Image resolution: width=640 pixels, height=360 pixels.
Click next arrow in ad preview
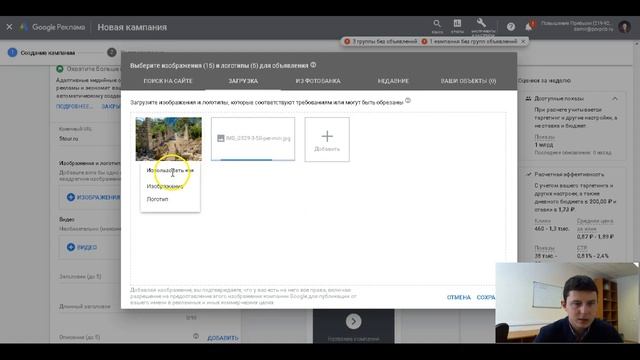pyautogui.click(x=353, y=322)
